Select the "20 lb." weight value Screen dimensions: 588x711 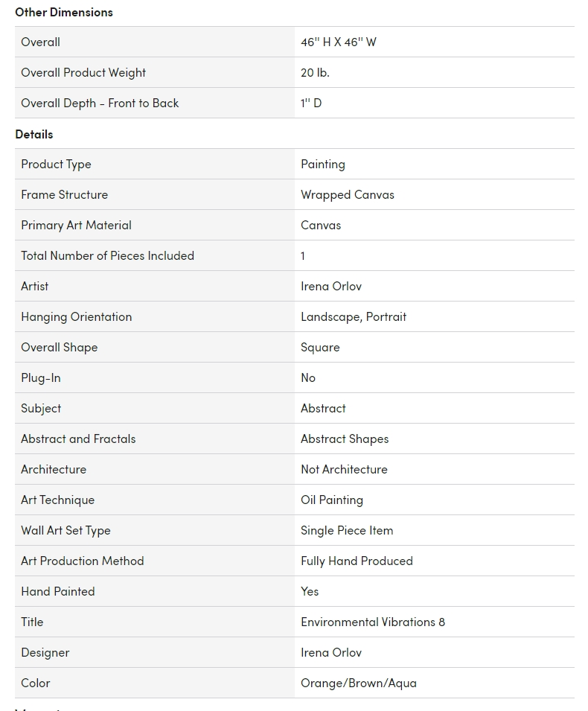(315, 72)
